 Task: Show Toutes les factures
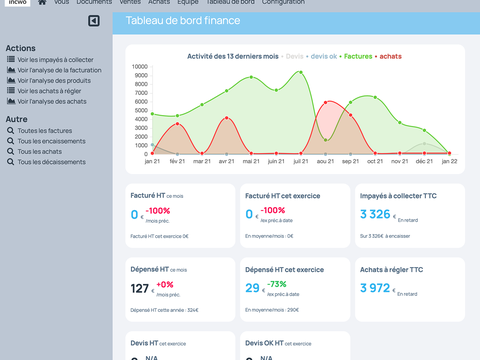click(45, 131)
